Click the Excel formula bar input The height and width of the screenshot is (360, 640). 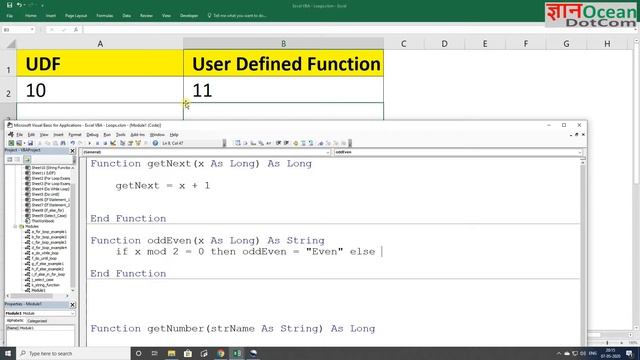359,30
